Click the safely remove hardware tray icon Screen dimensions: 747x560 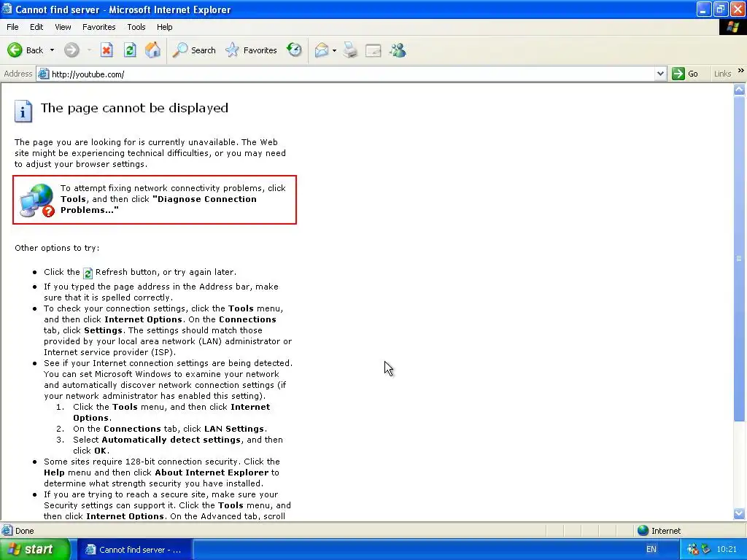click(705, 549)
